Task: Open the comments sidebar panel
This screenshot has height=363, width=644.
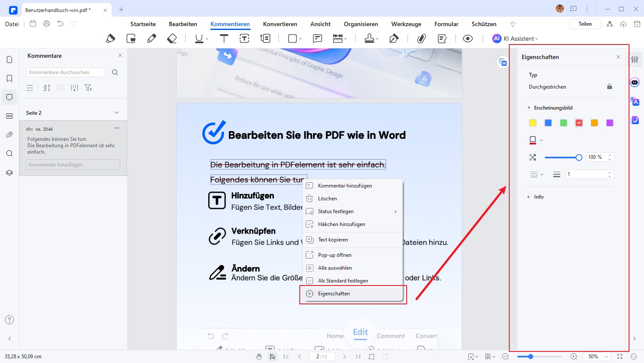Action: 9,97
